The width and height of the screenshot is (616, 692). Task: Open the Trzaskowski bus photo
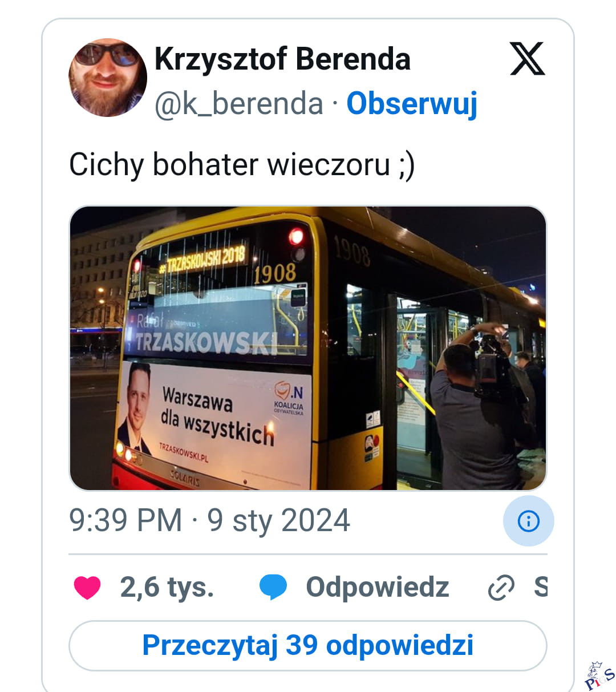[308, 348]
